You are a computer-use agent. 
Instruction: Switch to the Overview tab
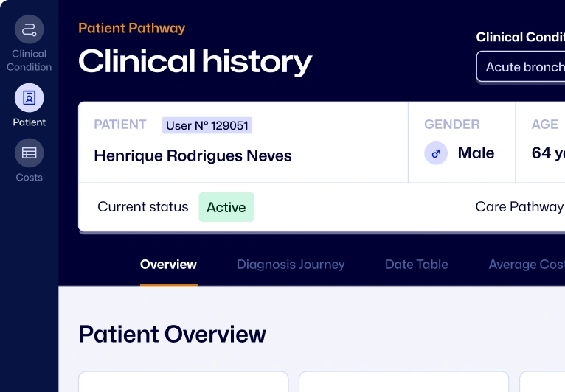(x=168, y=265)
